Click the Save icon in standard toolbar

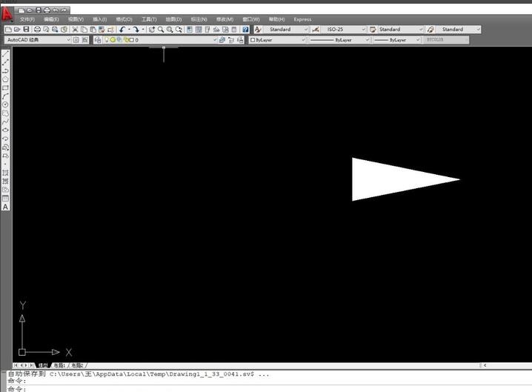[26, 30]
